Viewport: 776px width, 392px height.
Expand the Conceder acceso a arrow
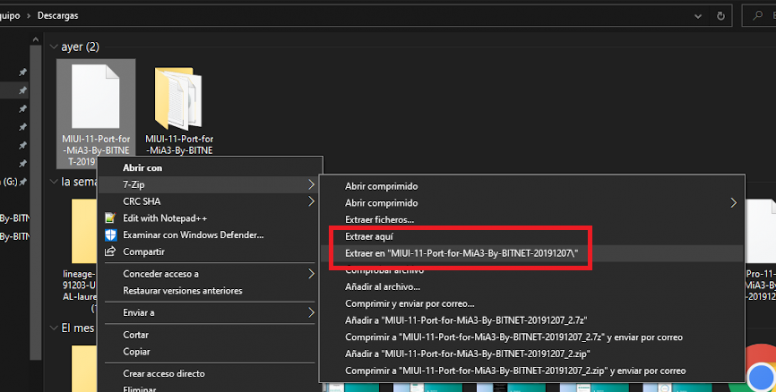point(311,274)
